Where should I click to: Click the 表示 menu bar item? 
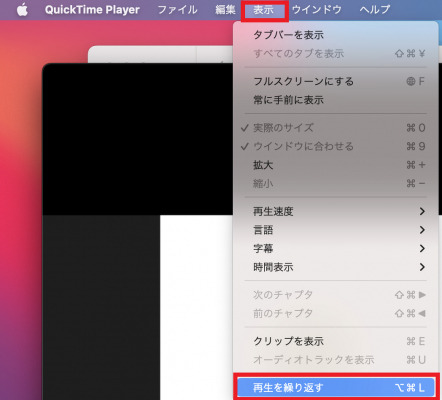point(263,10)
